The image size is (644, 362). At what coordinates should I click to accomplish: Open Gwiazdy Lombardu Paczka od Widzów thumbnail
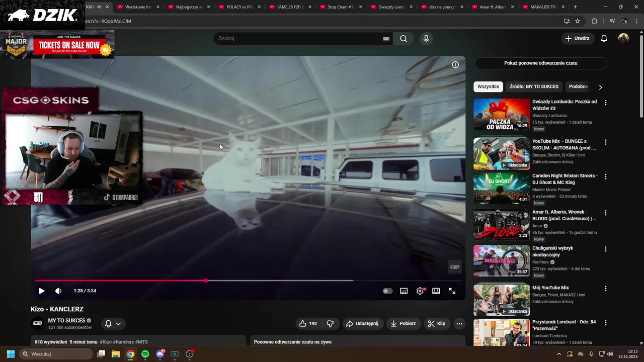tap(502, 114)
